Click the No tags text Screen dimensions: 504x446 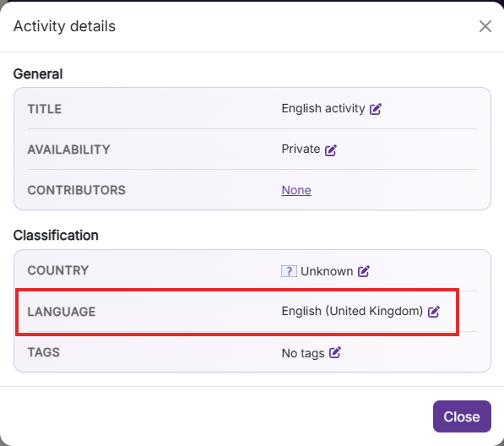pyautogui.click(x=303, y=353)
